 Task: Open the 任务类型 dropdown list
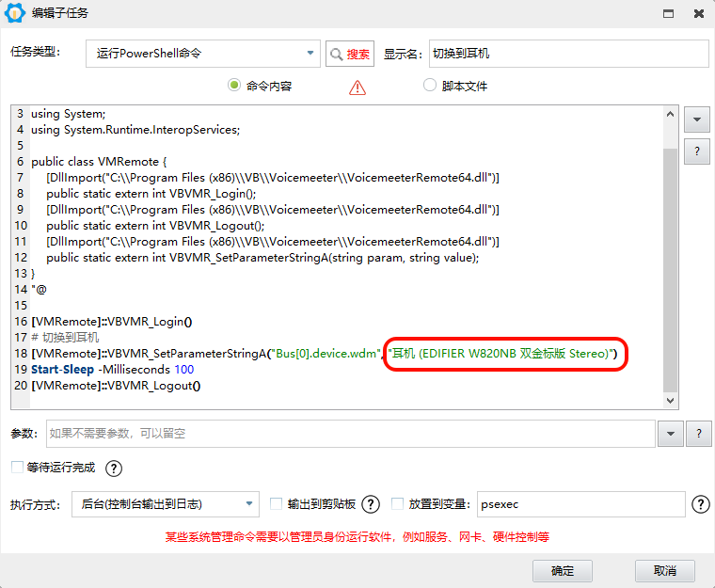coord(311,54)
